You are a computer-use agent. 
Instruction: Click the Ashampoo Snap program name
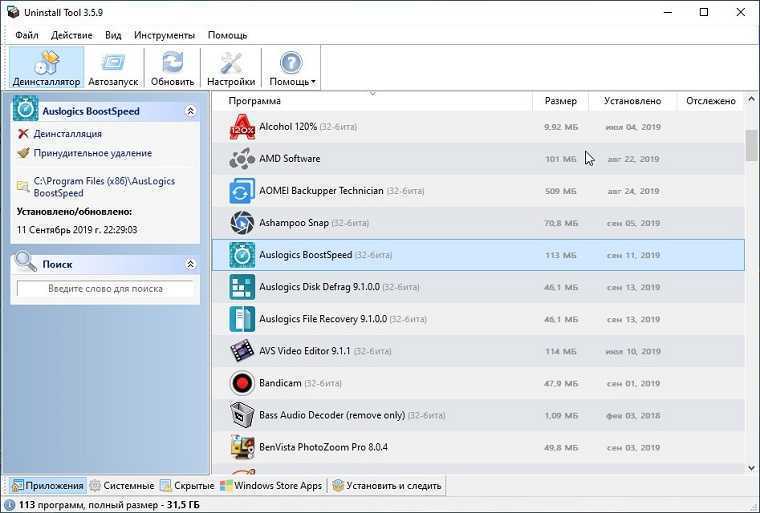coord(294,223)
